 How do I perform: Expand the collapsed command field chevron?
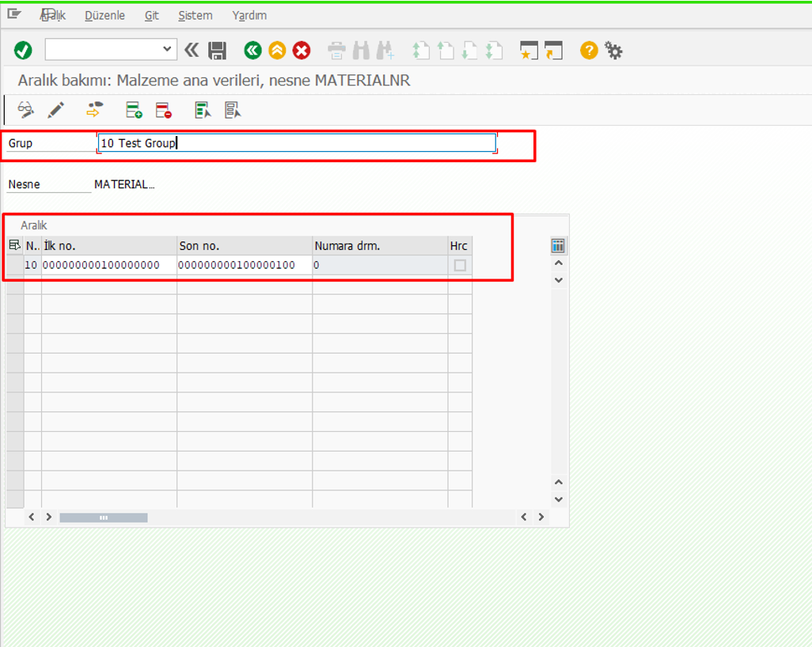tap(192, 51)
